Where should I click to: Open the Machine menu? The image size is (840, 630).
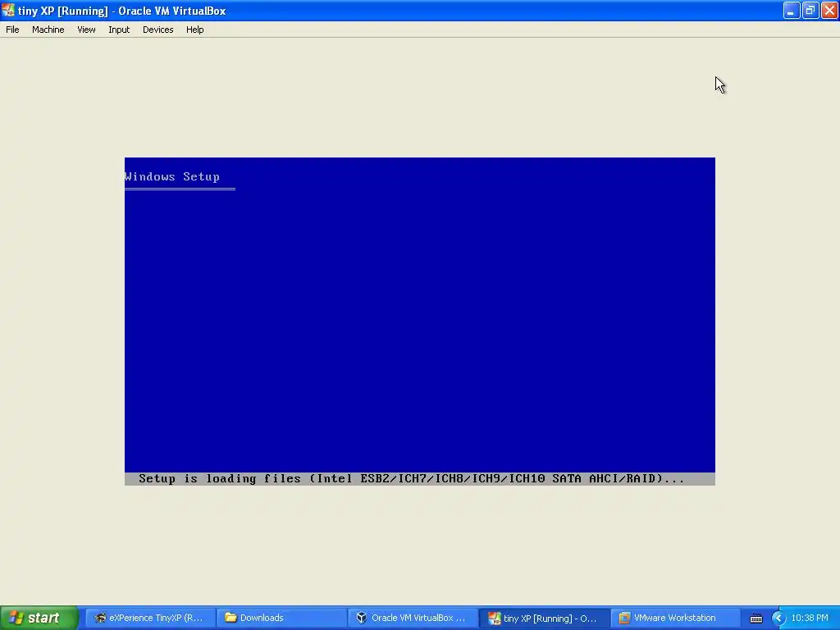pos(48,30)
